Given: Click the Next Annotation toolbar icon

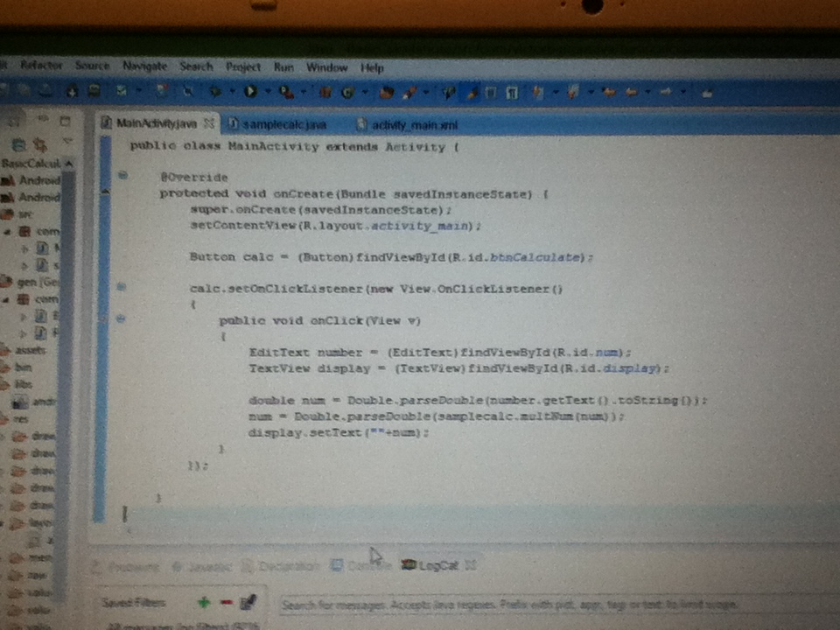Looking at the screenshot, I should [x=538, y=93].
